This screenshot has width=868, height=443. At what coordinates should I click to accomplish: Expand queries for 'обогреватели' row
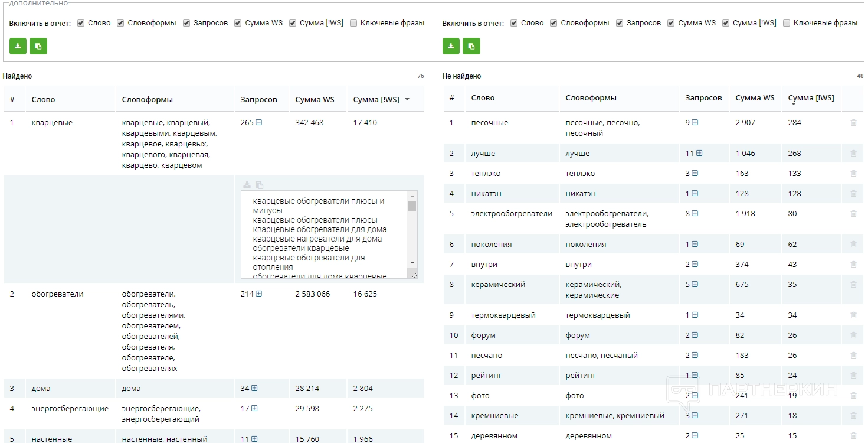(259, 294)
